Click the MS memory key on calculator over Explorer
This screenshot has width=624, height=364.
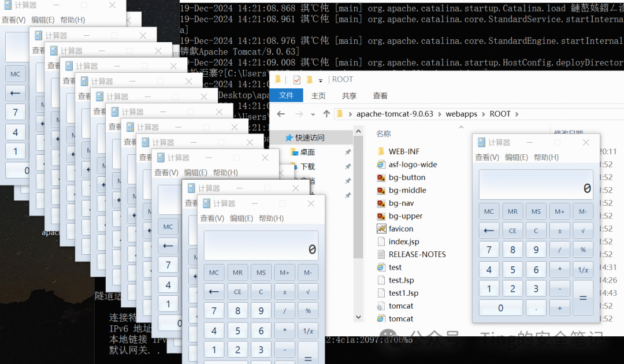(x=536, y=211)
